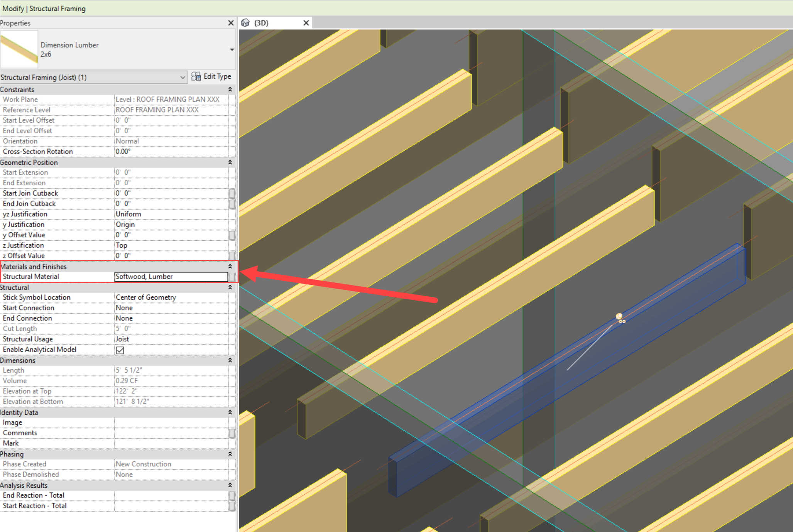Click the Comments parameter associate button
This screenshot has height=532, width=793.
point(232,433)
